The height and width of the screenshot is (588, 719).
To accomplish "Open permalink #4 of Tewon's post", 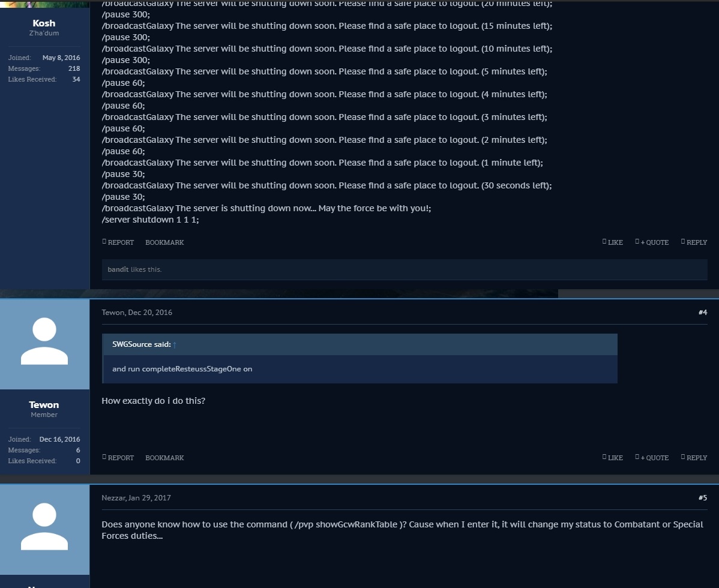I will click(x=702, y=312).
